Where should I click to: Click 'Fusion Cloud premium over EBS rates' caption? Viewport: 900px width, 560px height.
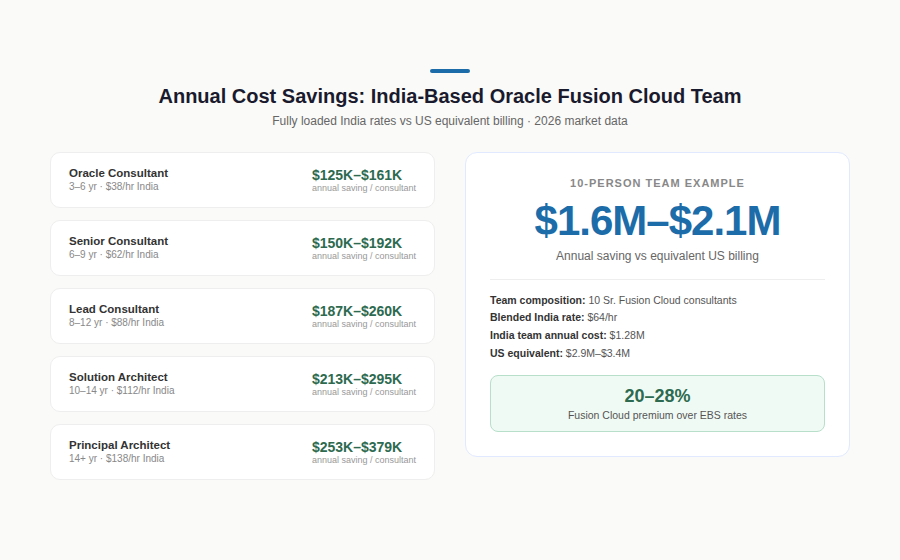point(657,415)
